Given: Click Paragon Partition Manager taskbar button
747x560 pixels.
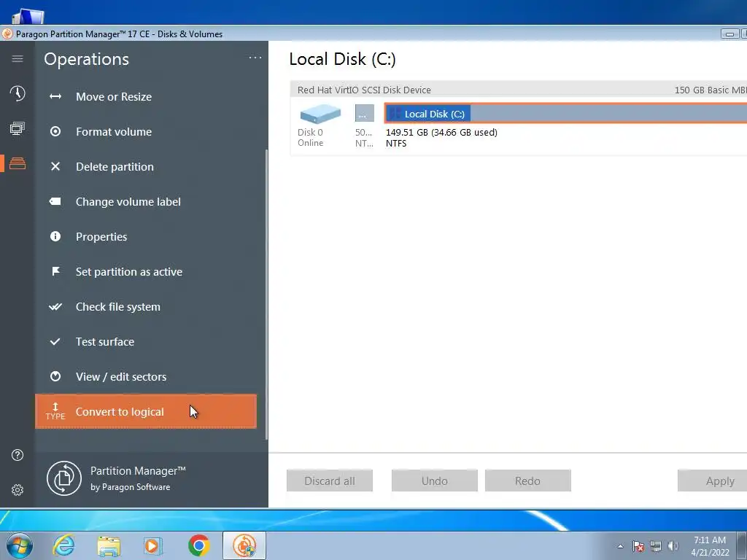Looking at the screenshot, I should [x=244, y=545].
